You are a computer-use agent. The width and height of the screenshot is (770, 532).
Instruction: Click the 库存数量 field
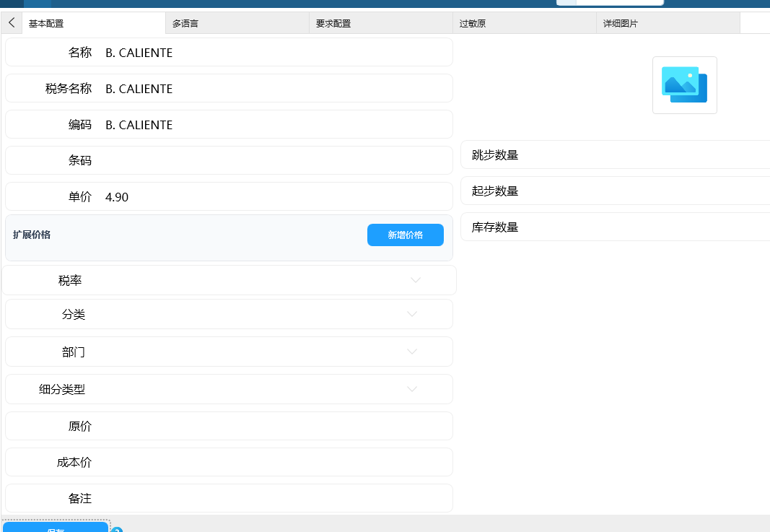tap(616, 227)
